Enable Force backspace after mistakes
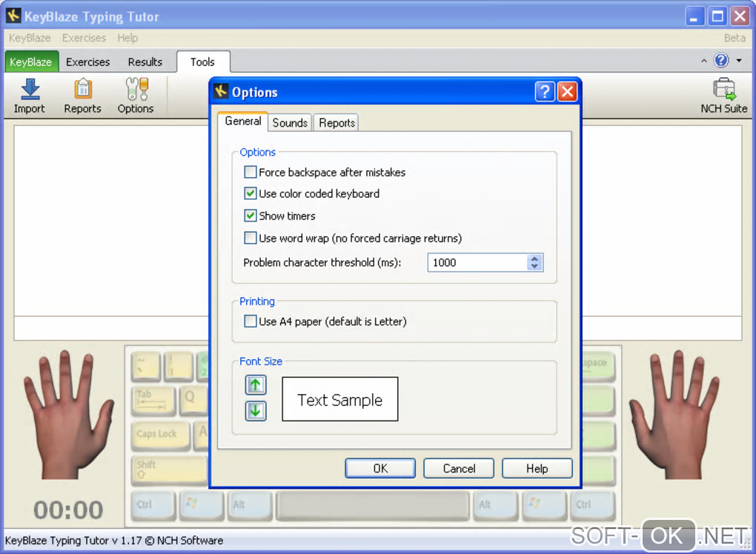Screen dimensions: 756x554 point(251,172)
